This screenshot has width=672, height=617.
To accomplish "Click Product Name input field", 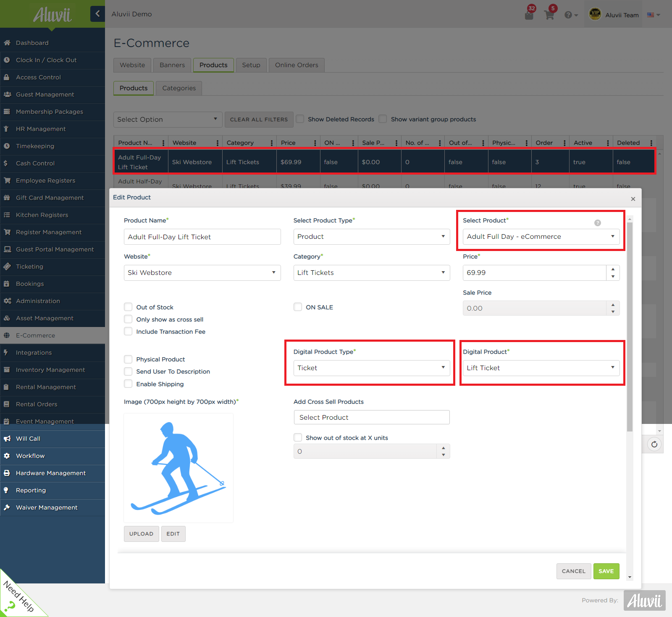I will pos(202,237).
